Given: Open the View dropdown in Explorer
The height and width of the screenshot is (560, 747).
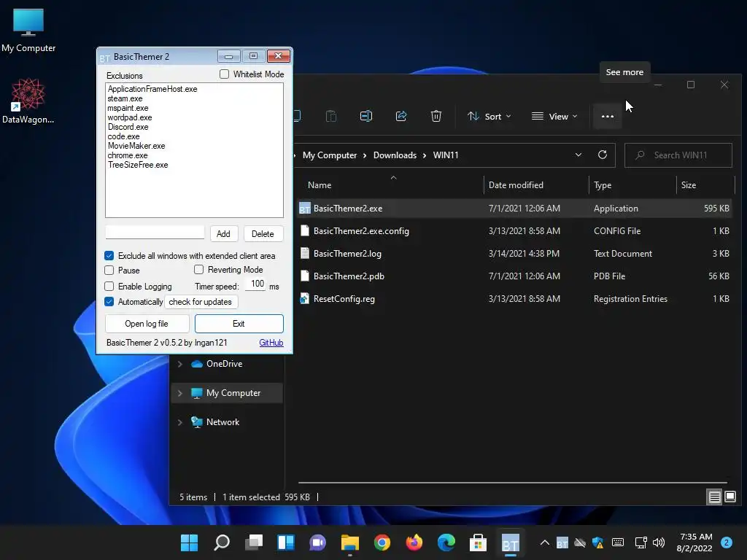Looking at the screenshot, I should (x=554, y=116).
